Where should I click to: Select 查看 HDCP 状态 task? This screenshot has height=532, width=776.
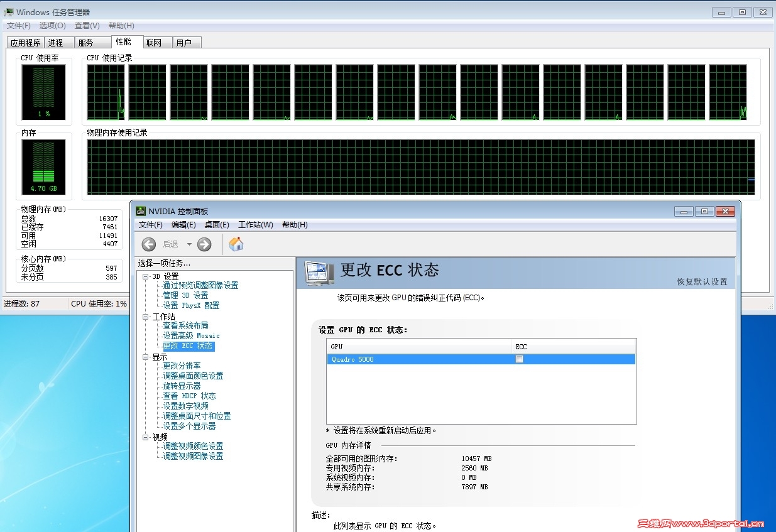189,396
